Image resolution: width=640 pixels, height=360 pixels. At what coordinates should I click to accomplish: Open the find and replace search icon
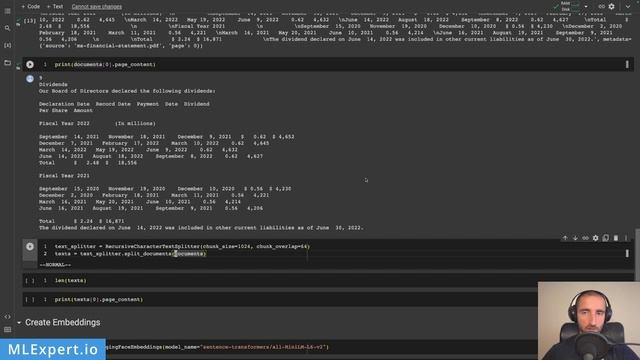click(7, 28)
